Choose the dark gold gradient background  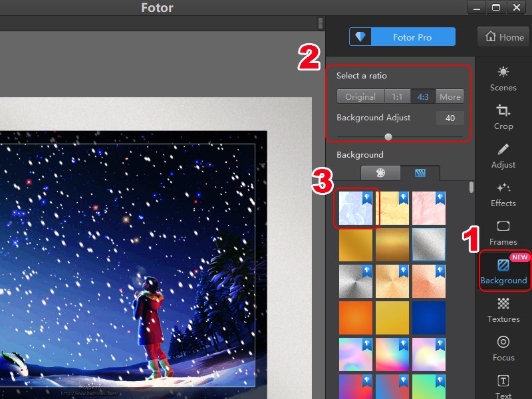392,245
